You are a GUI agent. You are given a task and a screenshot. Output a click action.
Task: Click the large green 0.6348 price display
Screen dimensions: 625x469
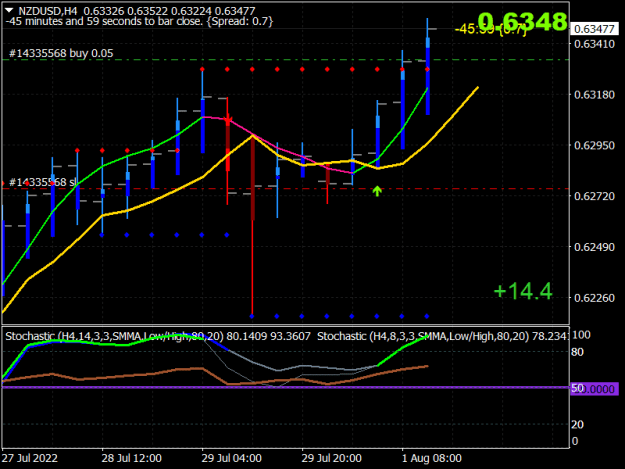pyautogui.click(x=522, y=22)
